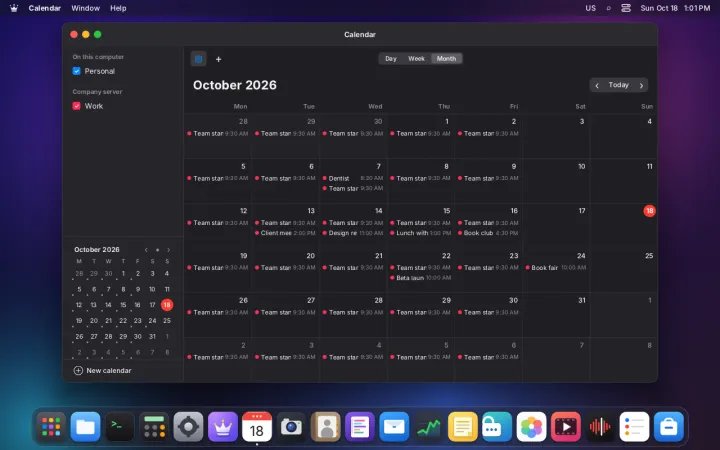Open the Mail app in dock

pyautogui.click(x=394, y=427)
